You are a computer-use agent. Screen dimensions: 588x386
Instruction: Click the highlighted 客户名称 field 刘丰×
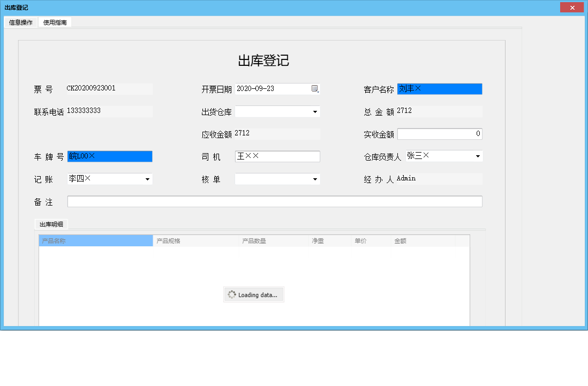click(x=439, y=88)
